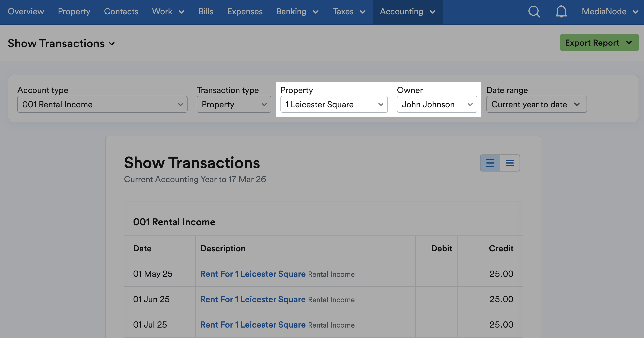Click the 001 Rental Income section heading
This screenshot has width=644, height=338.
[x=174, y=222]
